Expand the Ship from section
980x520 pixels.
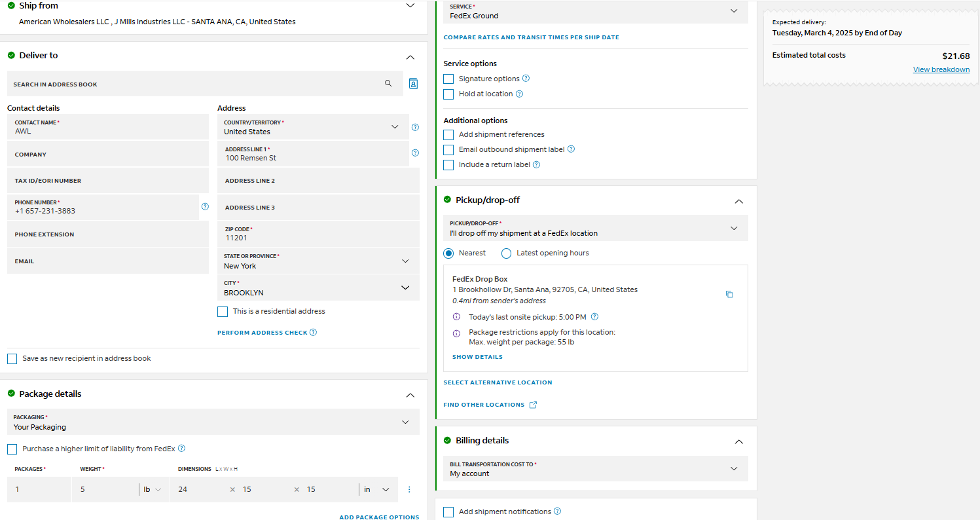tap(410, 5)
